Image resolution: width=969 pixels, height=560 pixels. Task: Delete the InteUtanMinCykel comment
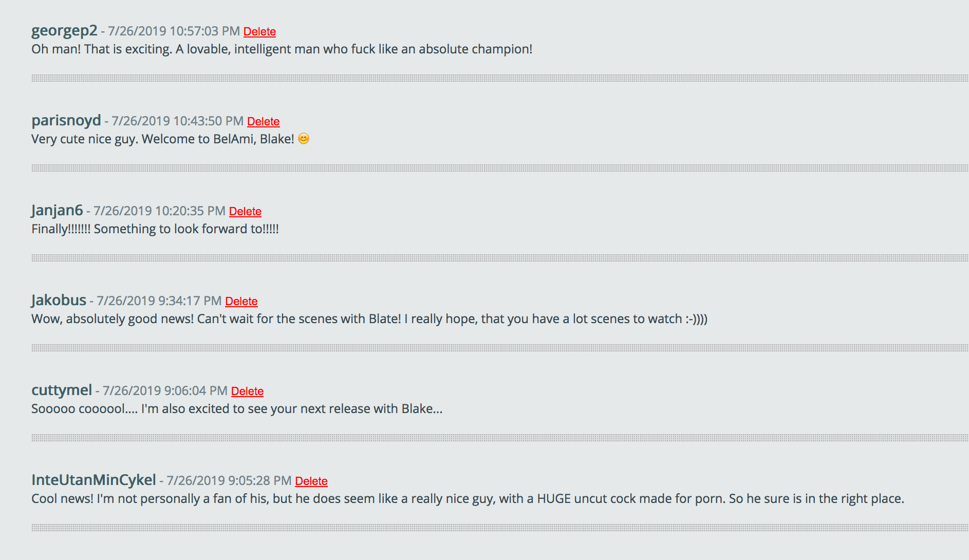coord(311,481)
